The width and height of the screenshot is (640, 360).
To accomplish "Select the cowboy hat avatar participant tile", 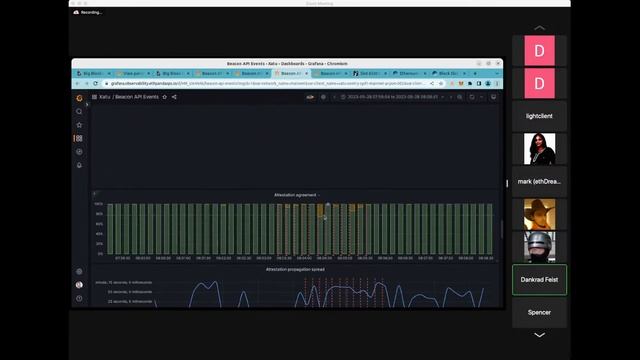I will 539,214.
